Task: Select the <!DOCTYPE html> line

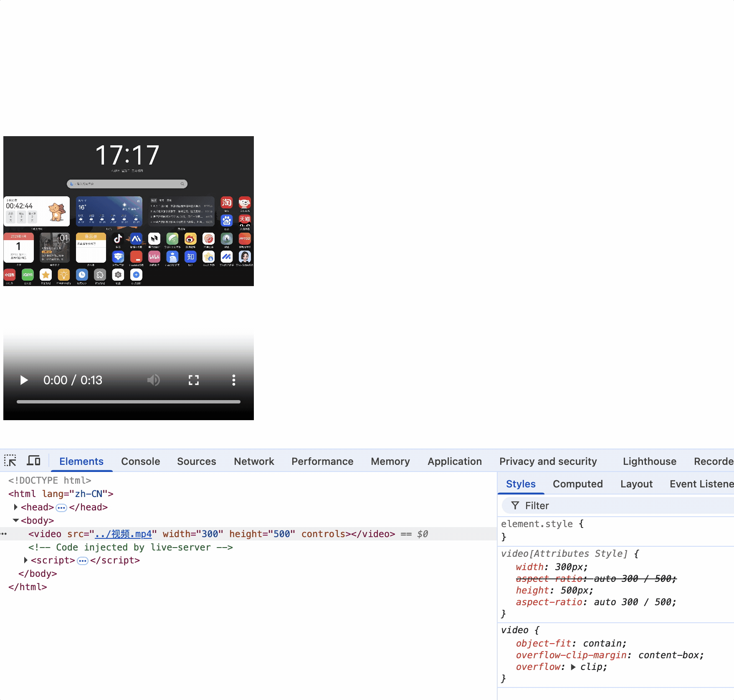Action: click(x=50, y=480)
